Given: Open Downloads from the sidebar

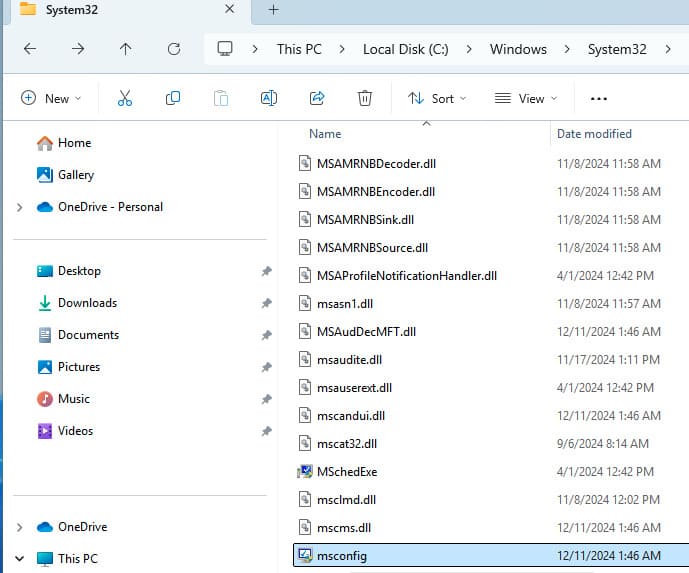Looking at the screenshot, I should pyautogui.click(x=87, y=303).
